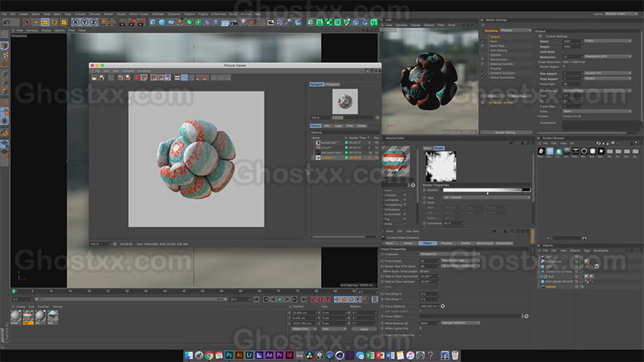Image resolution: width=644 pixels, height=362 pixels.
Task: Open the gradient Type dropdown
Action: (487, 197)
